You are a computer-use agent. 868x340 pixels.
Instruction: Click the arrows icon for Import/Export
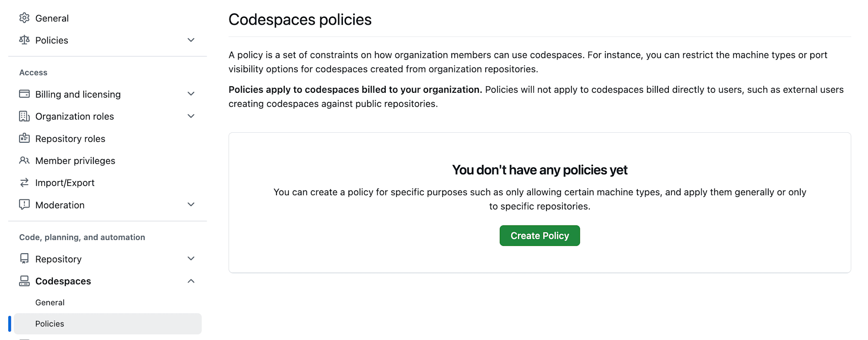click(x=24, y=183)
